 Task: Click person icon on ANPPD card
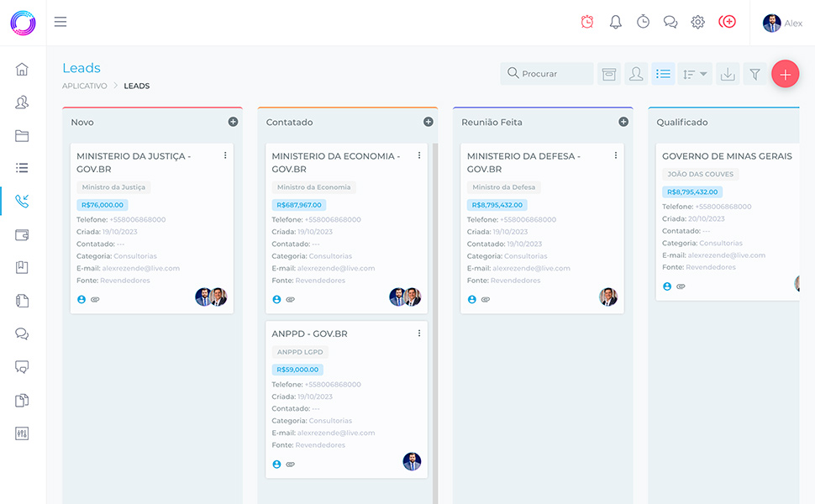click(276, 464)
